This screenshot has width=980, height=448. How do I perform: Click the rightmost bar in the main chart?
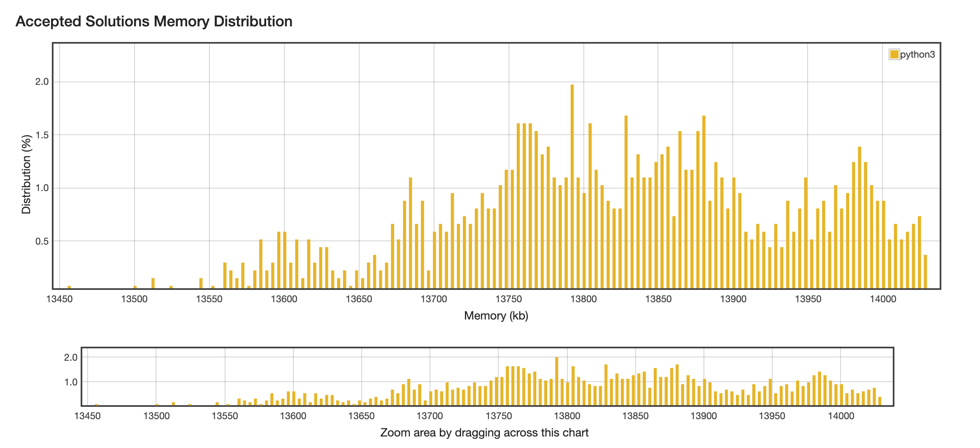925,272
